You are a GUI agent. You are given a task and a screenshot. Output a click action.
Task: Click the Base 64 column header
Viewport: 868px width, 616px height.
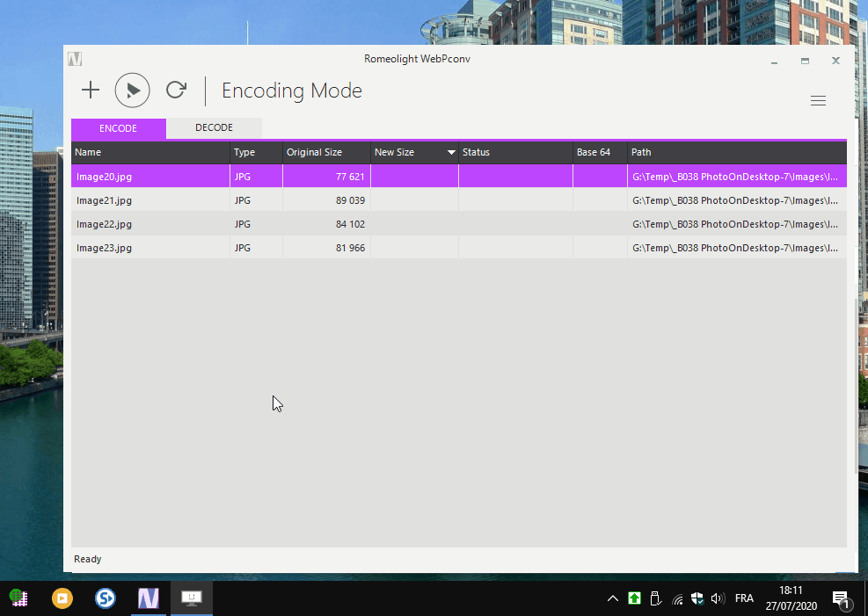[x=600, y=152]
